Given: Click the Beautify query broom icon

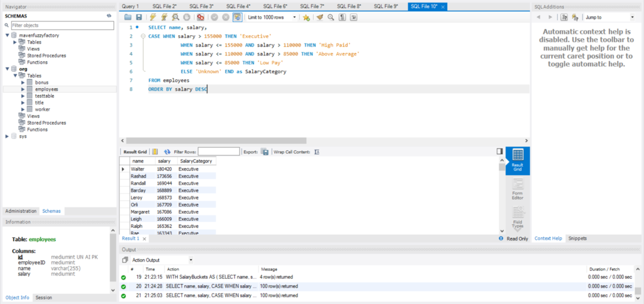Looking at the screenshot, I should tap(319, 17).
